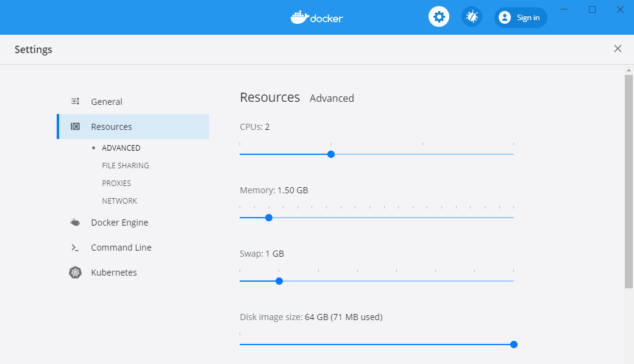Click the Kubernetes wheel icon

tap(75, 273)
